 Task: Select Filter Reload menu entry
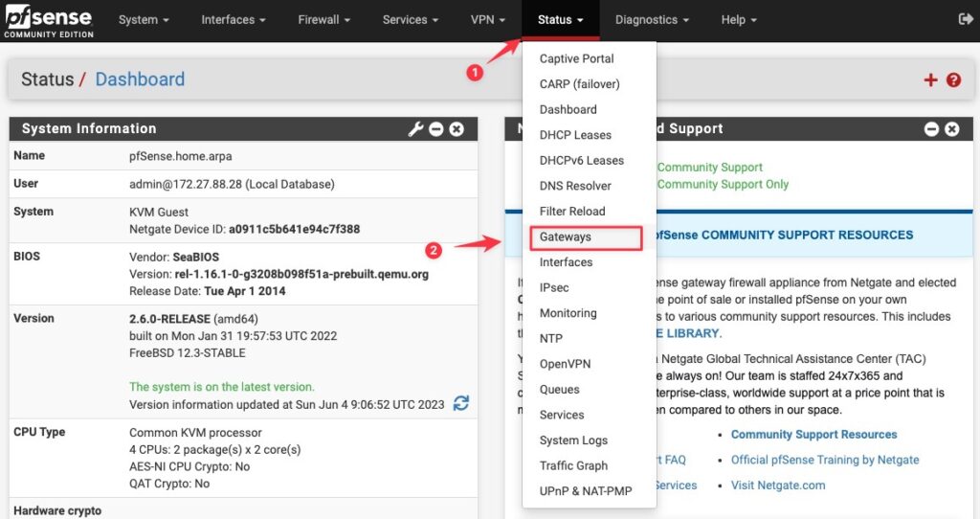tap(590, 212)
